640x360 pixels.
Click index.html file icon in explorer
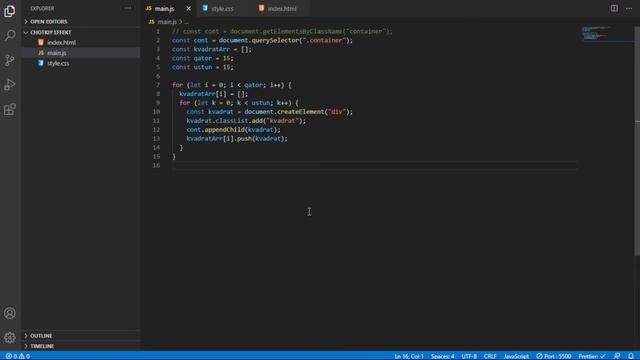click(x=41, y=42)
